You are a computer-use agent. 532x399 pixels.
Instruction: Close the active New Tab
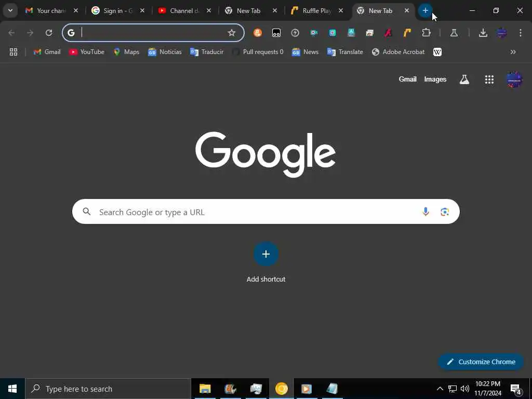coord(406,11)
